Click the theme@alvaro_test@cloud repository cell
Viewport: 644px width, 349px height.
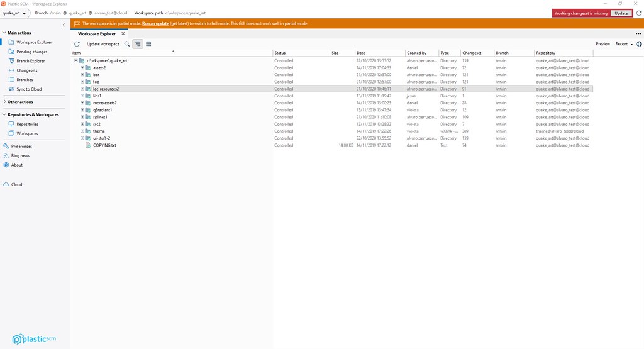[560, 131]
